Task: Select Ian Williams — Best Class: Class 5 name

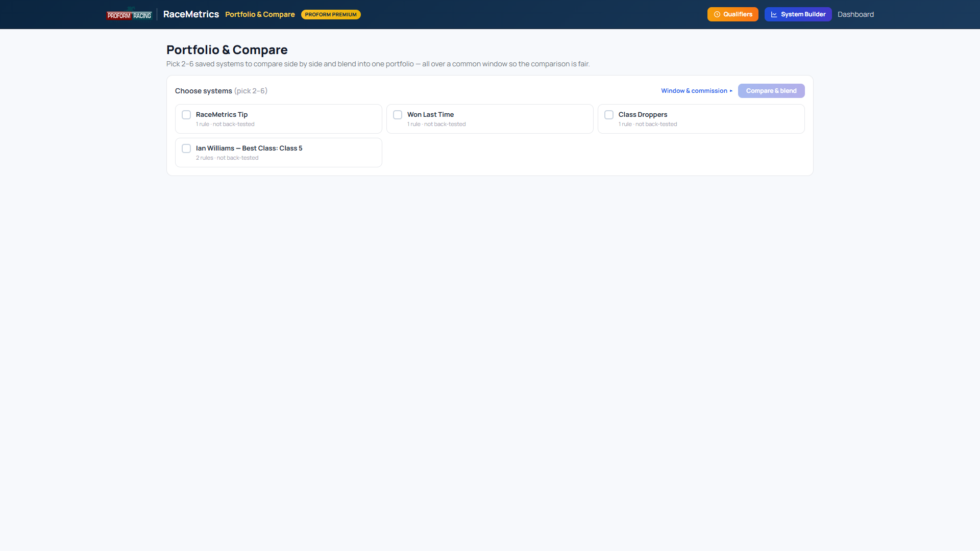Action: [x=249, y=148]
